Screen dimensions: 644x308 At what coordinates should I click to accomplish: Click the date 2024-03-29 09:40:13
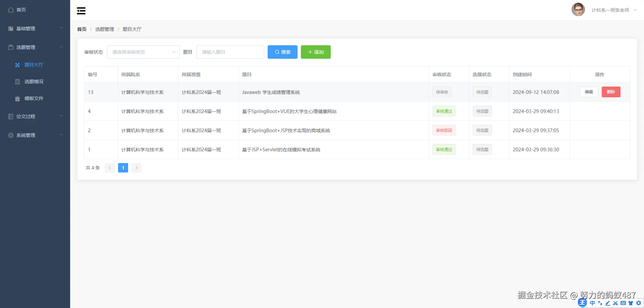tap(536, 111)
